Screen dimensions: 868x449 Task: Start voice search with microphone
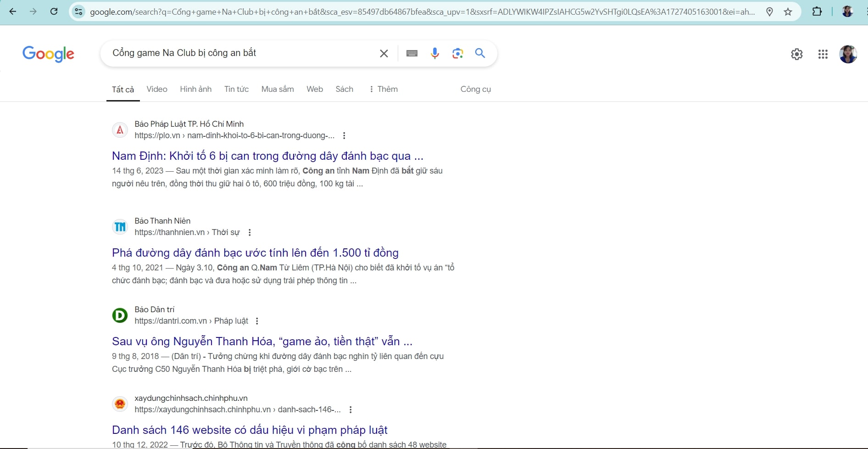(x=435, y=53)
